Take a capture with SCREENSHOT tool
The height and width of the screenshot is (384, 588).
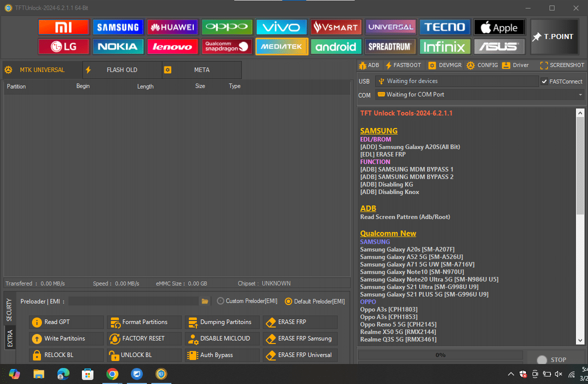(x=562, y=65)
